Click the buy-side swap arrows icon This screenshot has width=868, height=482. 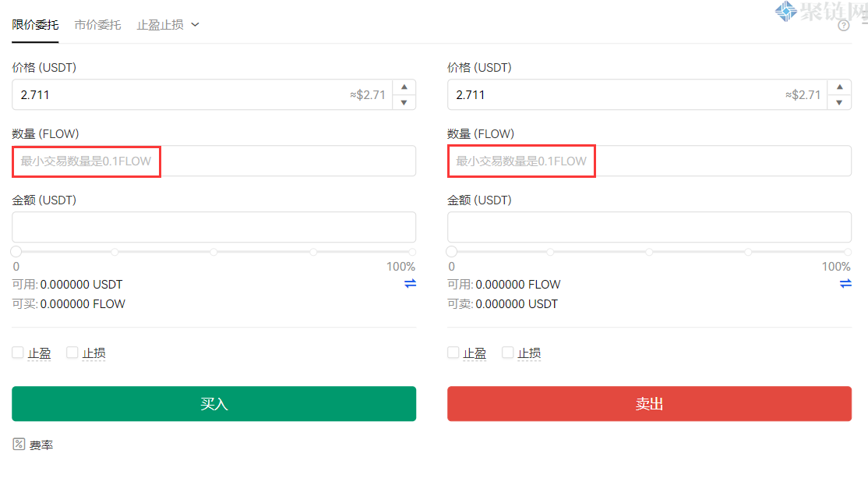[410, 284]
